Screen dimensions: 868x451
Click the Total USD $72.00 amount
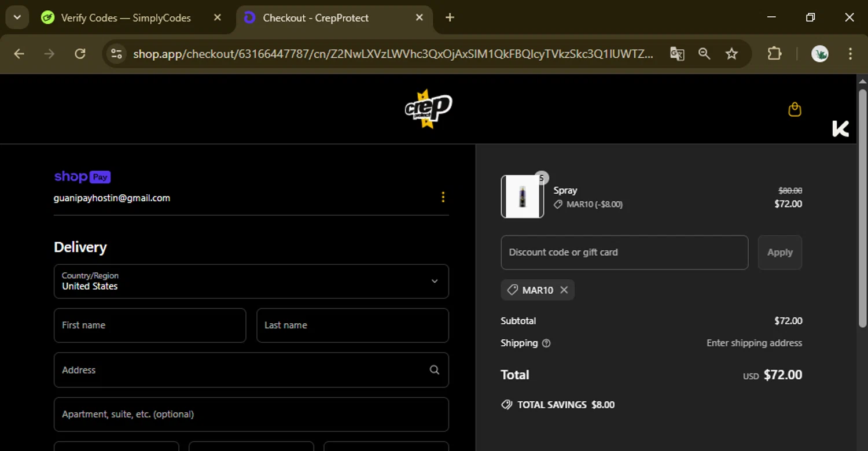[x=773, y=375]
